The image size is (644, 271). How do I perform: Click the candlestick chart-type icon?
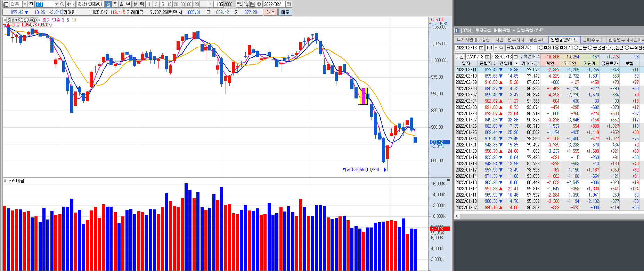[x=239, y=4]
